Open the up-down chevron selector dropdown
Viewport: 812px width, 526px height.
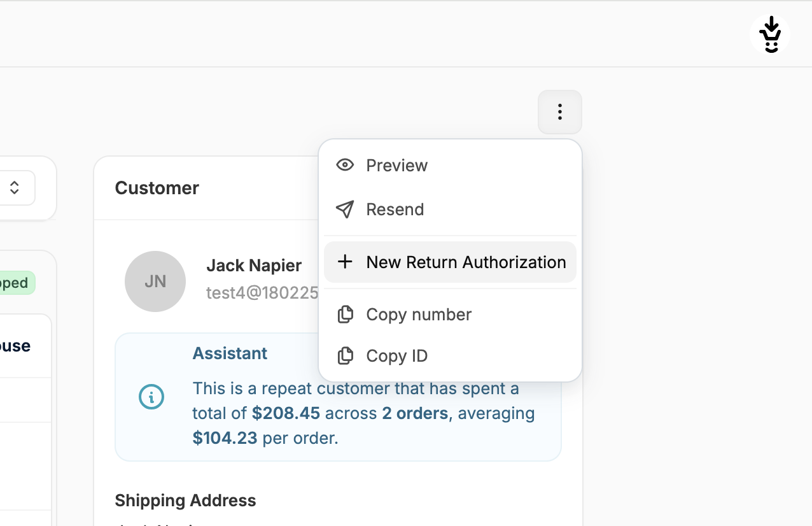15,188
